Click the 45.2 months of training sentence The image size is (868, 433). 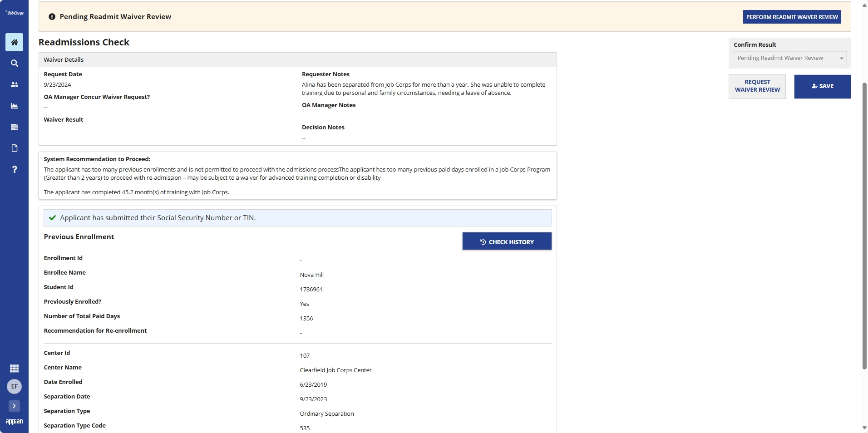tap(136, 192)
